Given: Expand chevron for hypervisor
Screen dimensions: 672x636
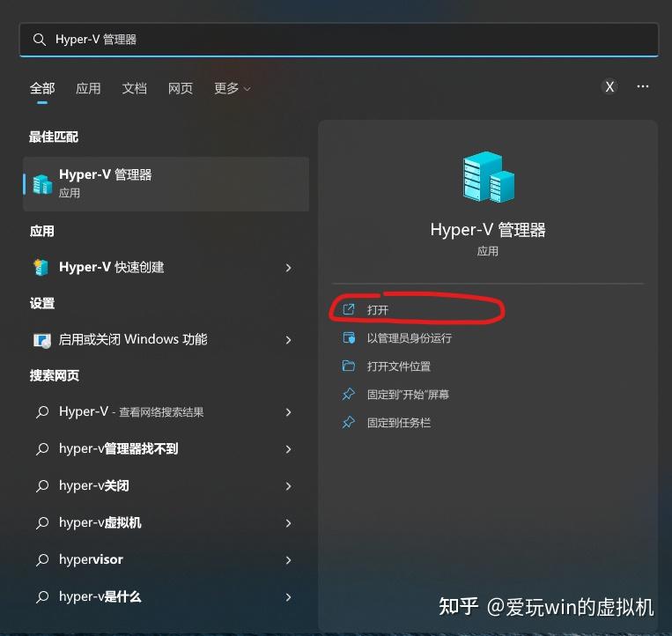Looking at the screenshot, I should tap(288, 560).
